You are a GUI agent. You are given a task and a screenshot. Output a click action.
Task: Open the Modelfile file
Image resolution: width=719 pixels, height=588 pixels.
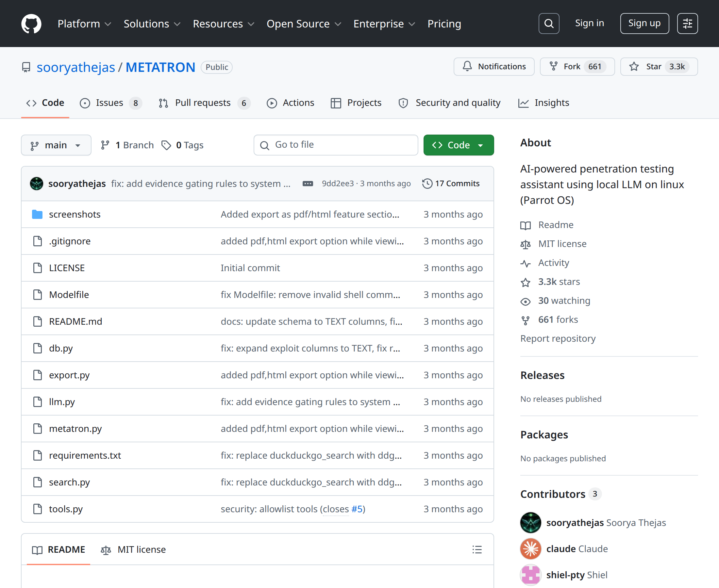69,295
